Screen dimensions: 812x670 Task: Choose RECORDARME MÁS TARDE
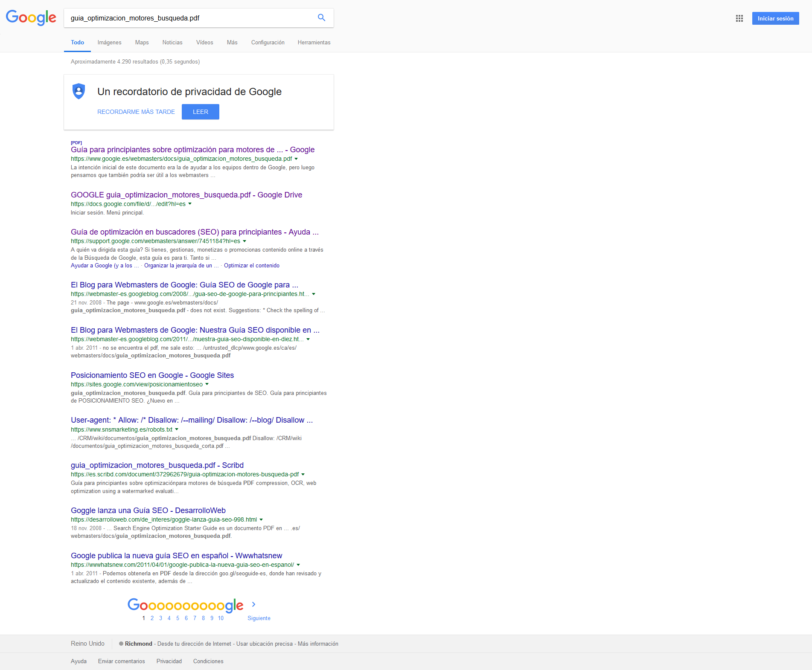click(136, 112)
